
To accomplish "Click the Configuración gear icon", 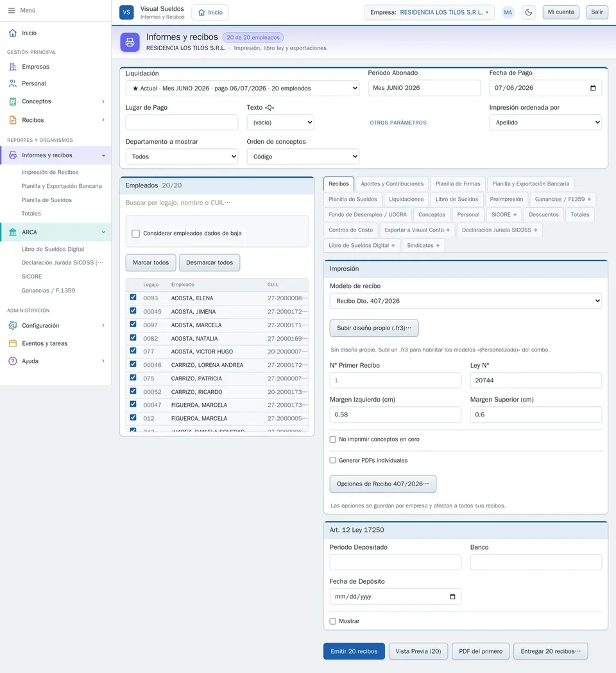I will [x=13, y=325].
